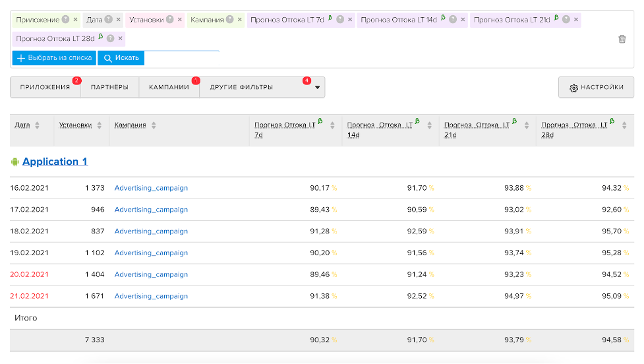Click the Прогноз Оттока LT 28d header label
The height and width of the screenshot is (364, 644).
click(573, 129)
